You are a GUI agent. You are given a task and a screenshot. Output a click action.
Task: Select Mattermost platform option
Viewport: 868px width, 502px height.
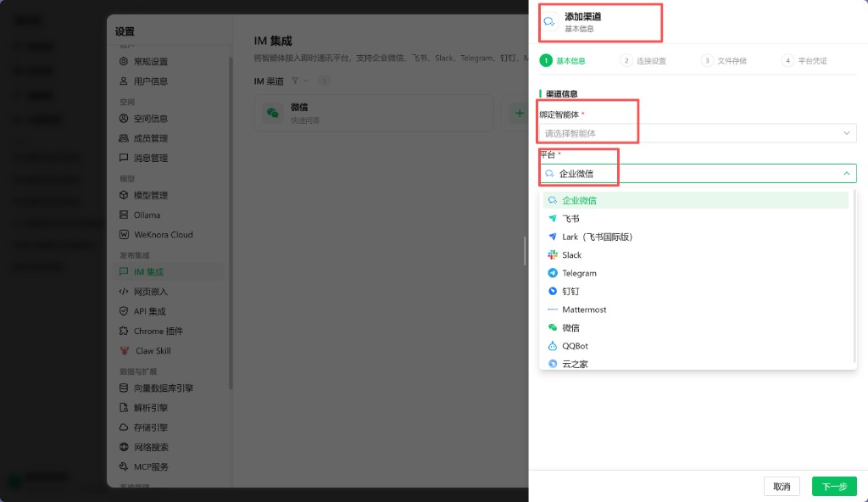pyautogui.click(x=695, y=310)
